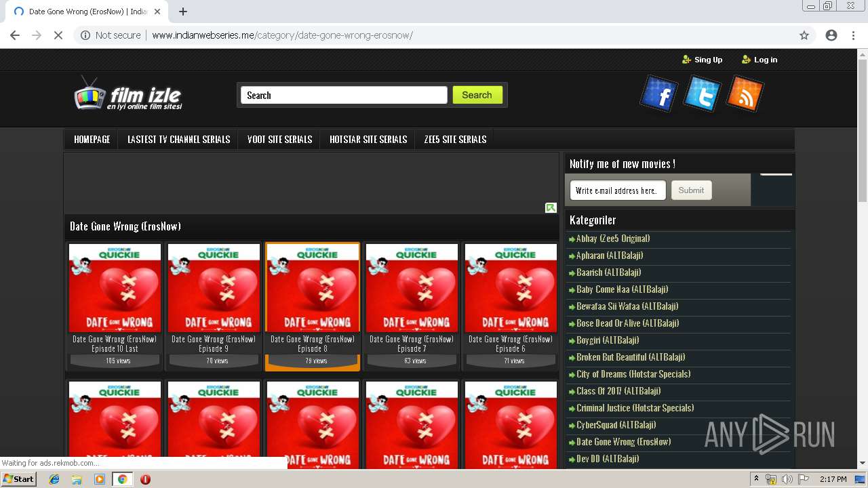
Task: Open a new browser tab
Action: click(182, 12)
